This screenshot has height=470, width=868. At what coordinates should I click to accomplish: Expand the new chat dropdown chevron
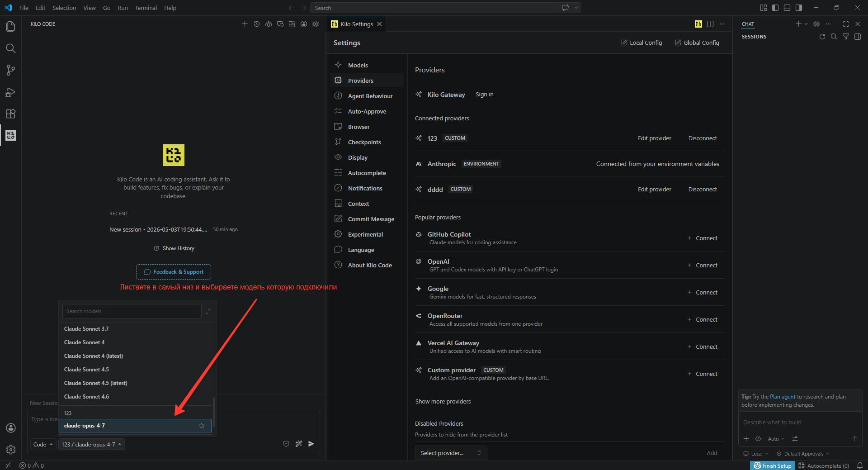click(806, 24)
